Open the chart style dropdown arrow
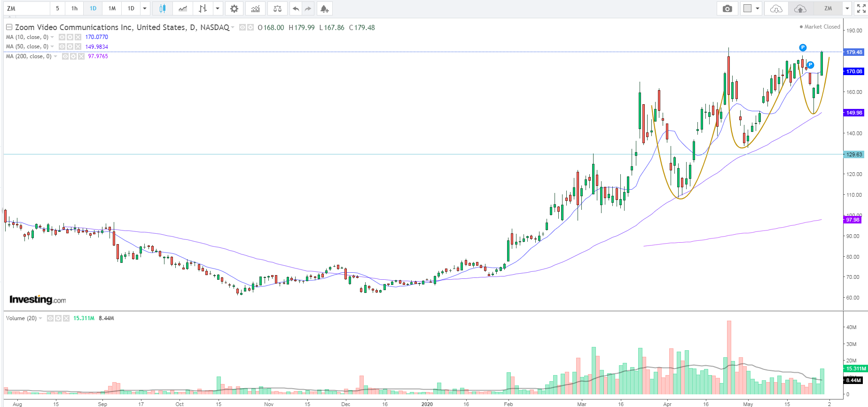 [218, 8]
